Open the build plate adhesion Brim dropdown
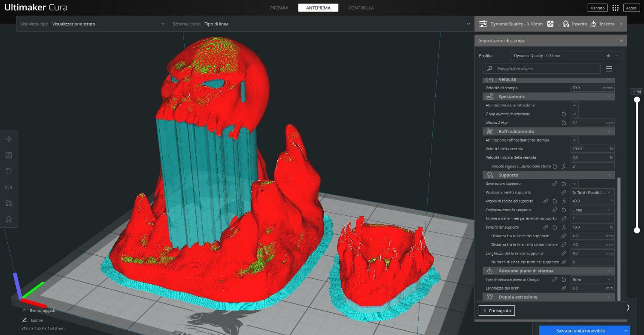Viewport: 644px width, 335px height. coord(592,279)
